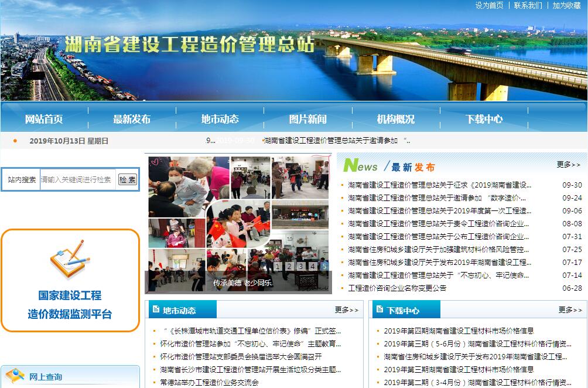
Task: Click the 下载中心 header document icon
Action: pyautogui.click(x=380, y=309)
